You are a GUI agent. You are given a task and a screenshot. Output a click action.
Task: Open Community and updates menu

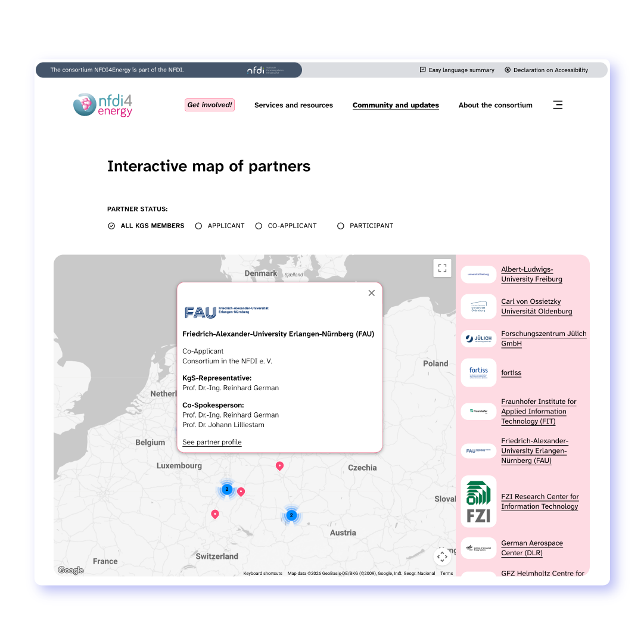pyautogui.click(x=396, y=105)
